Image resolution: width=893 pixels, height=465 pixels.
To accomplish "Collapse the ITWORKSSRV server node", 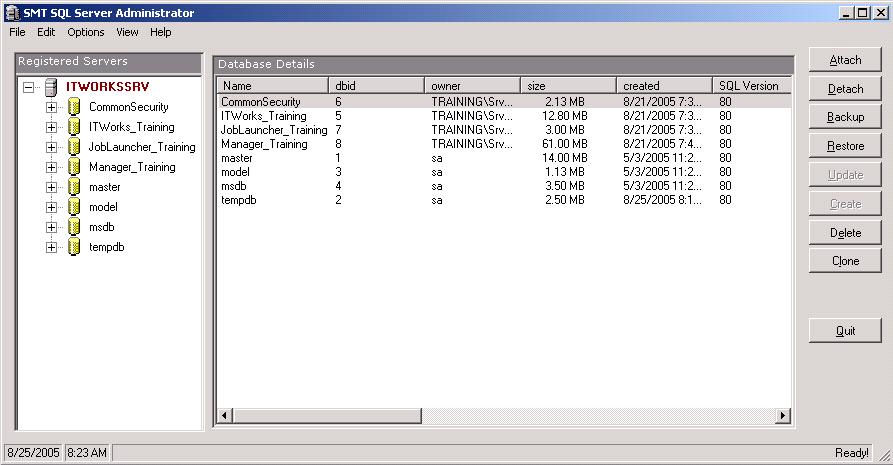I will tap(29, 87).
